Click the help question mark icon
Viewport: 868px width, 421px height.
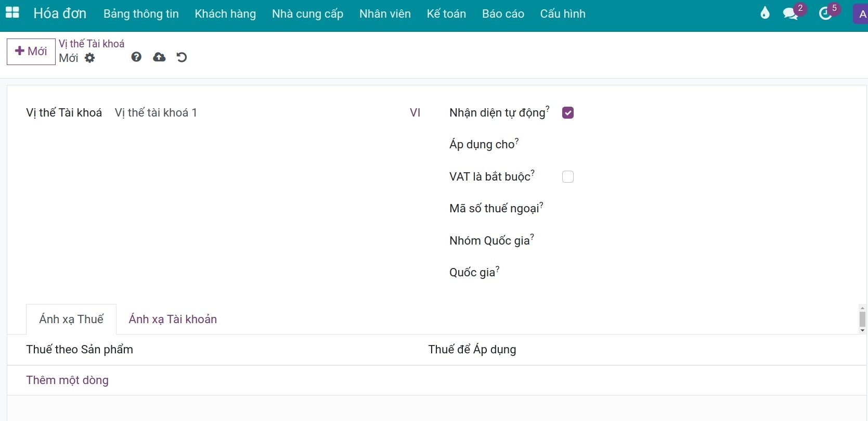click(136, 57)
